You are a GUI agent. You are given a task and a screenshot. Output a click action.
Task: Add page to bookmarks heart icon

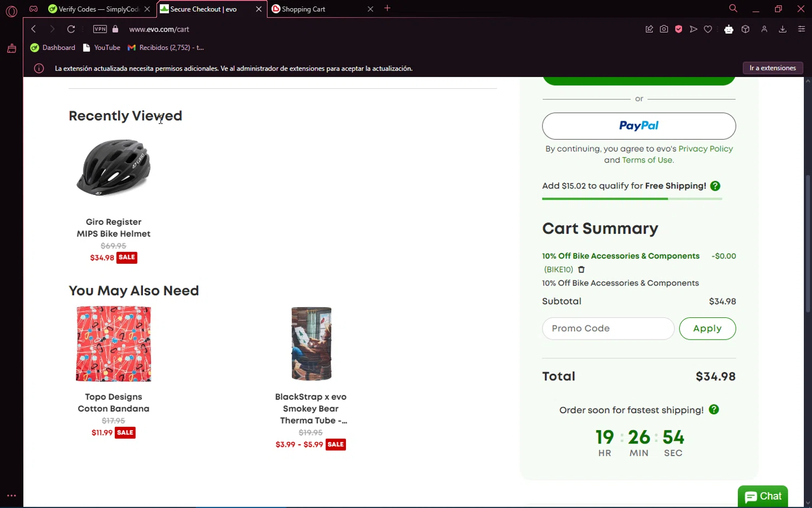708,29
